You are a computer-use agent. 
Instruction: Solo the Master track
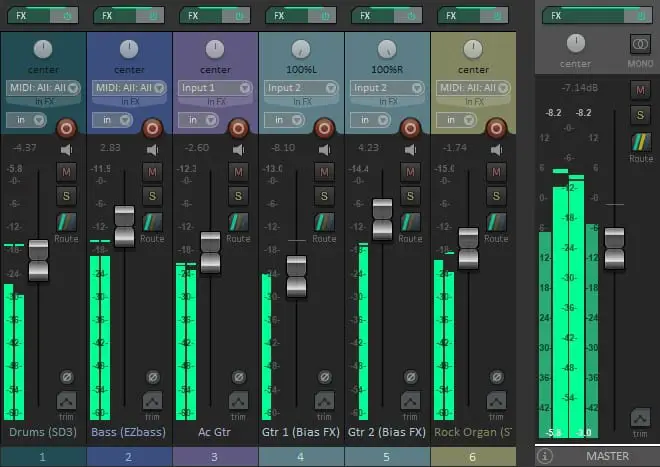click(640, 115)
